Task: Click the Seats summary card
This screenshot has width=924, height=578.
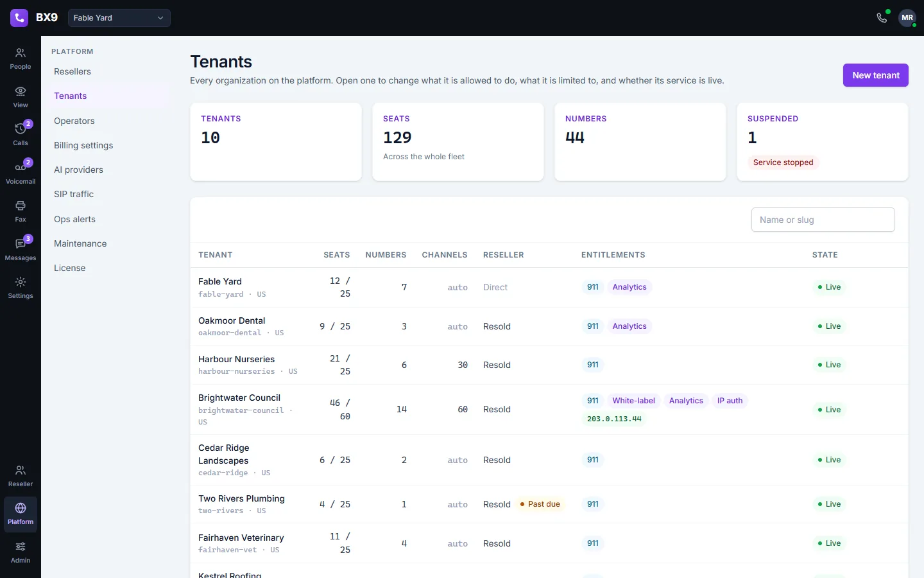Action: 458,142
